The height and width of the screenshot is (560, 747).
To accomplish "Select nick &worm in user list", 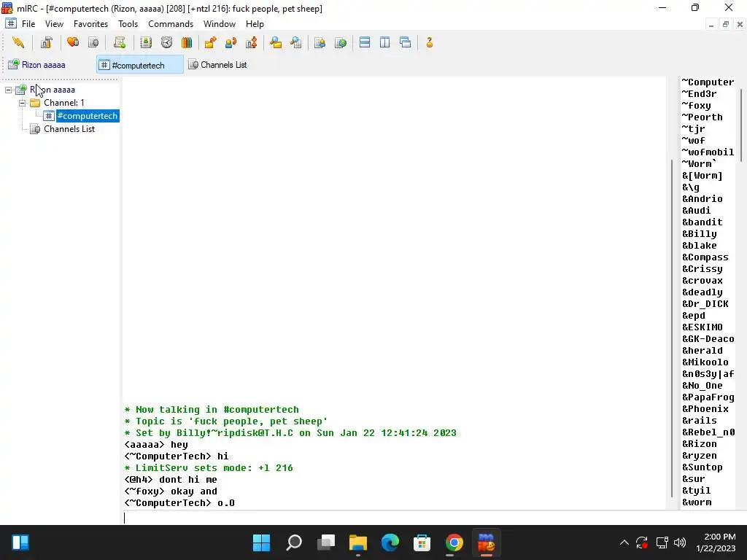I will pyautogui.click(x=697, y=502).
